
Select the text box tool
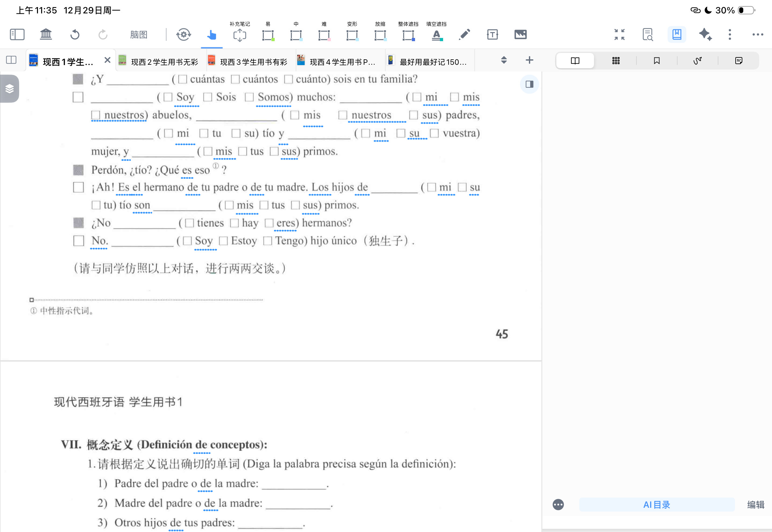pos(492,34)
